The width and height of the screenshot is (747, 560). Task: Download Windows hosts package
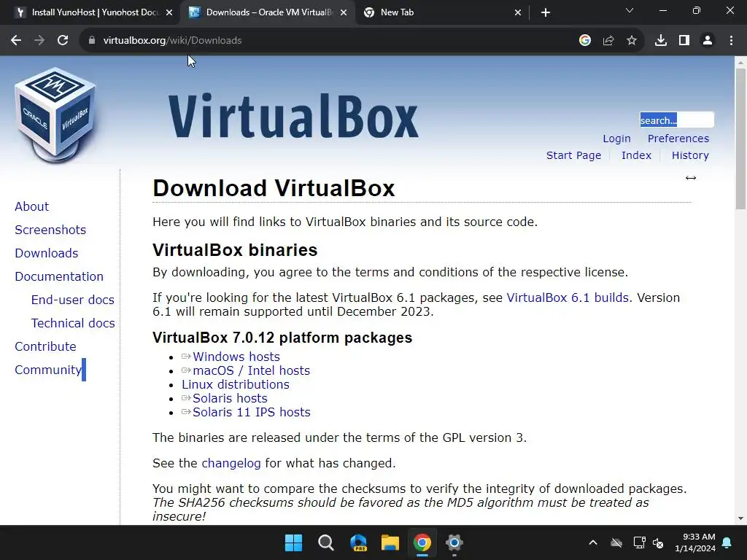coord(236,357)
